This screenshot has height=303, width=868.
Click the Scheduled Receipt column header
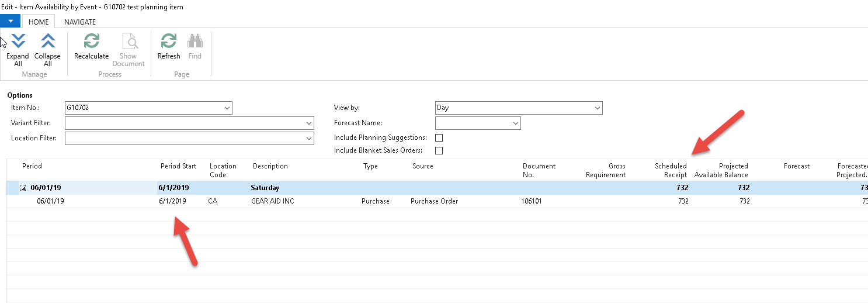tap(671, 170)
